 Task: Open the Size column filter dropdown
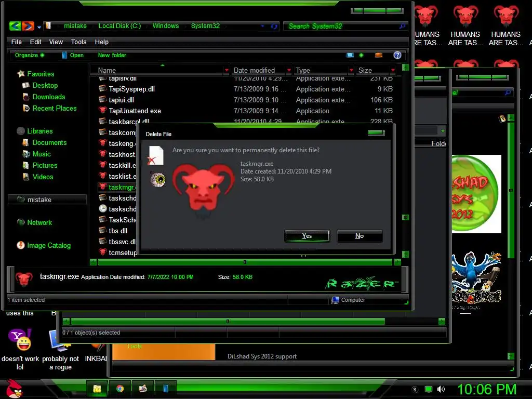point(393,70)
